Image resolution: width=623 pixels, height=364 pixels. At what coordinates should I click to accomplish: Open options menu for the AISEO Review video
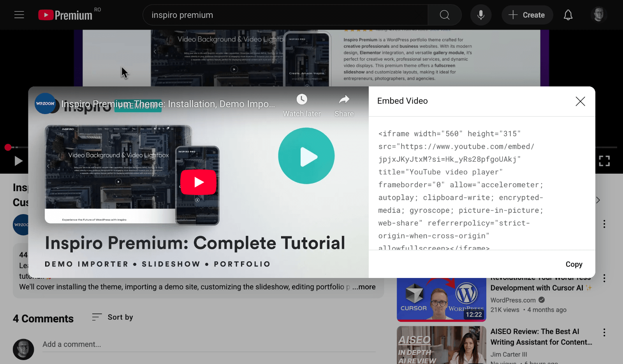[604, 332]
